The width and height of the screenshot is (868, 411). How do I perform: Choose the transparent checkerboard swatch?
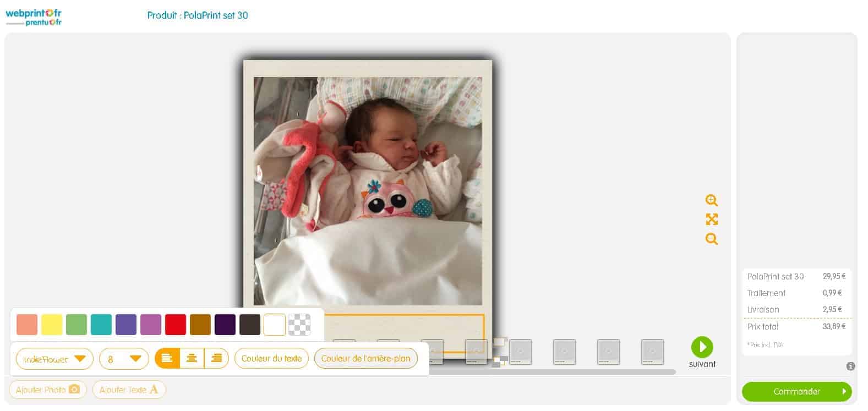(299, 325)
